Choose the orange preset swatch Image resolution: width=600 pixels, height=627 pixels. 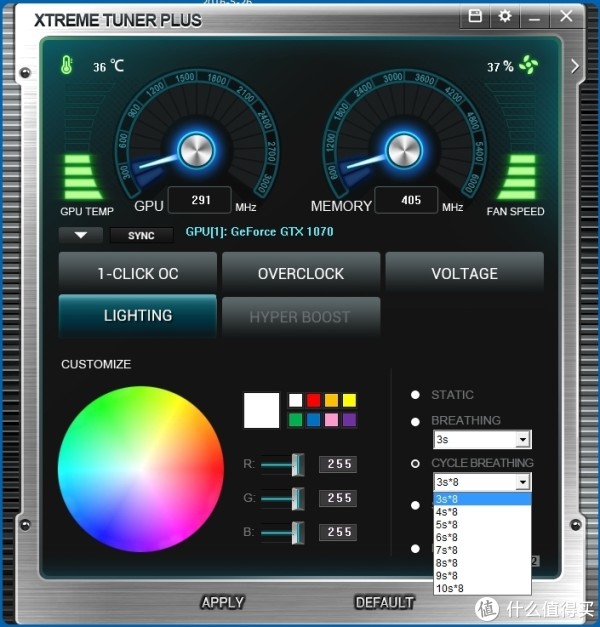coord(331,400)
